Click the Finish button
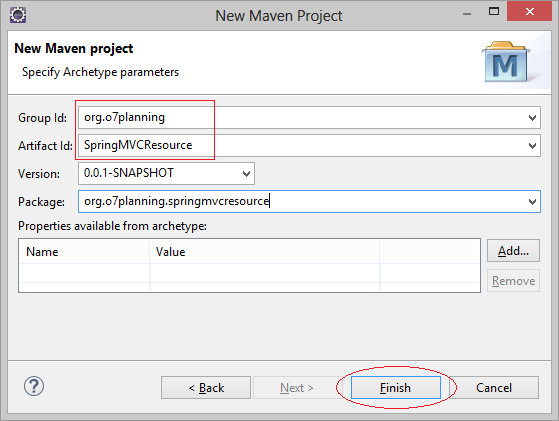 click(x=396, y=387)
